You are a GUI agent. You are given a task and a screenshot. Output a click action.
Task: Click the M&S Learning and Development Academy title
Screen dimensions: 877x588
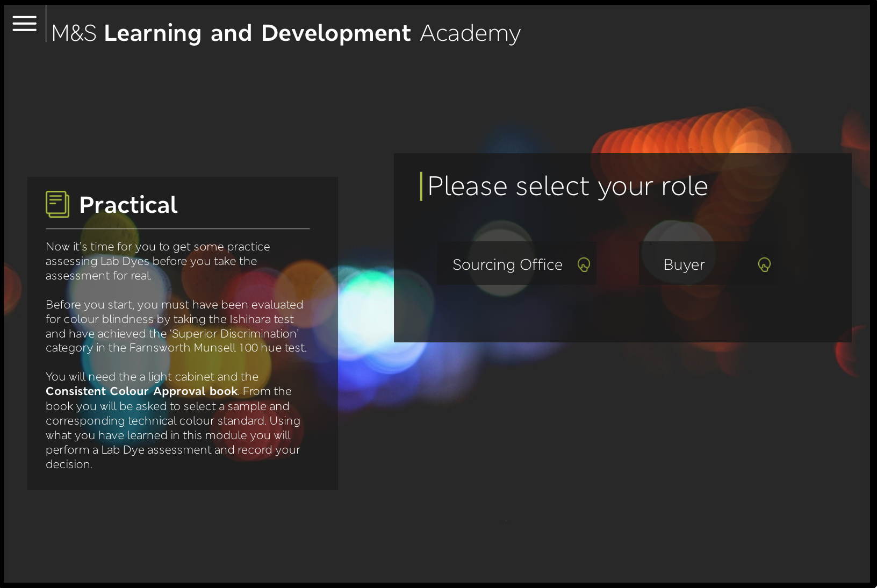coord(286,33)
